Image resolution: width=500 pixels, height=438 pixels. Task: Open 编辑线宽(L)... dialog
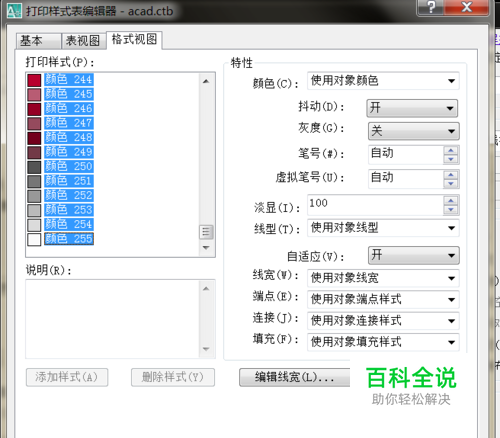point(295,377)
